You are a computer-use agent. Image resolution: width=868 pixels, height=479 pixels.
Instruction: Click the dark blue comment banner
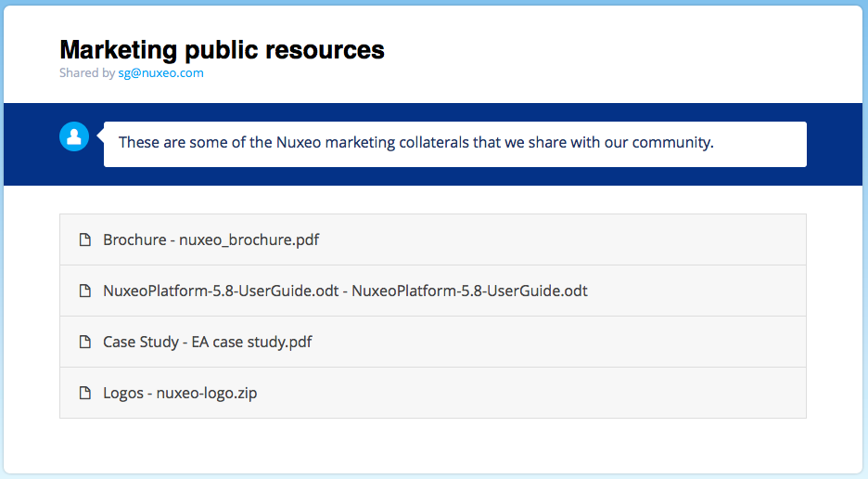[x=433, y=144]
